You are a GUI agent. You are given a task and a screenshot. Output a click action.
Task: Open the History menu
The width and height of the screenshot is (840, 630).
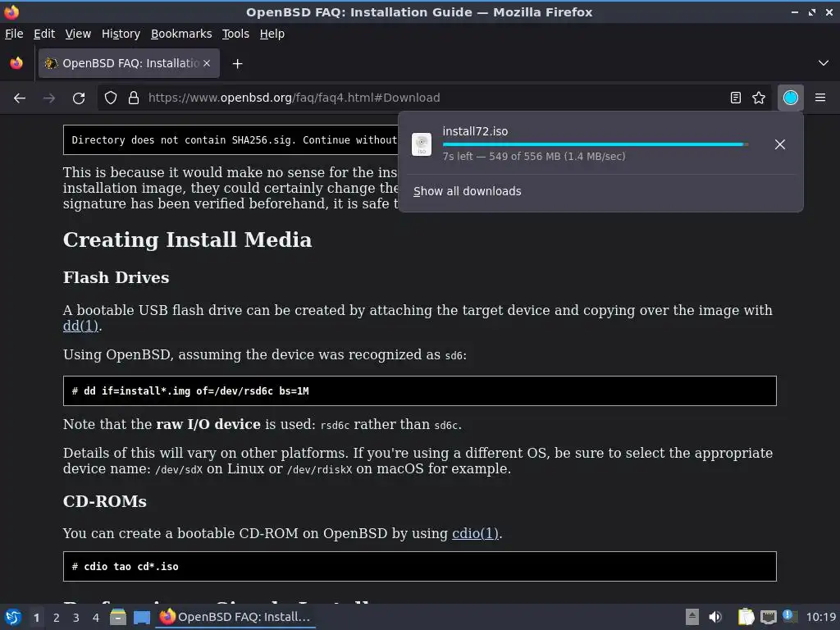(121, 34)
